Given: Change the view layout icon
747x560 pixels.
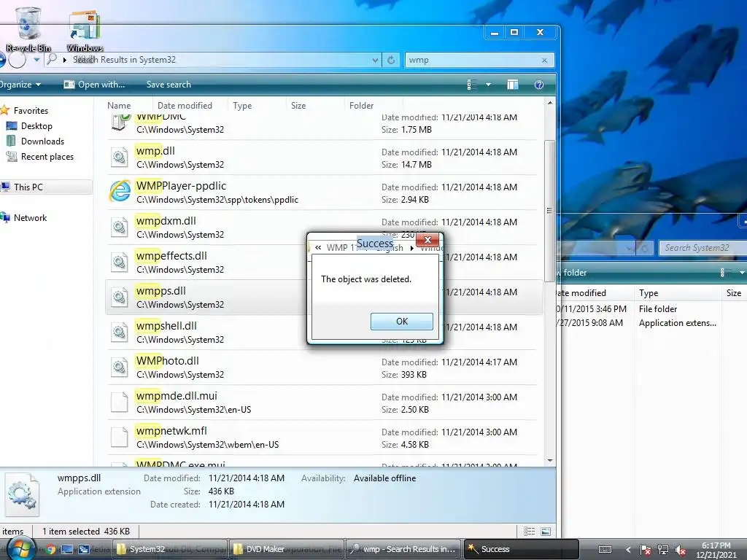Looking at the screenshot, I should [x=472, y=85].
